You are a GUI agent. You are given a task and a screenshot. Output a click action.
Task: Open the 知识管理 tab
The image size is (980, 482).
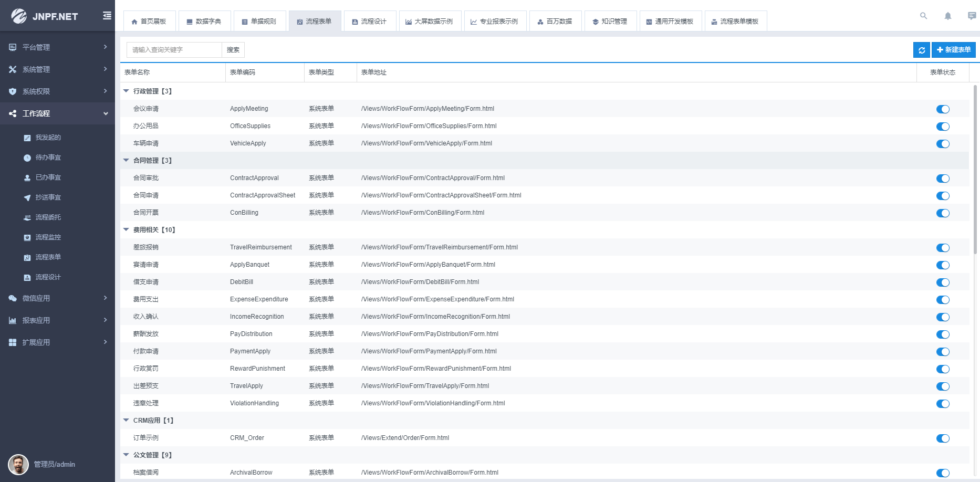(x=610, y=22)
